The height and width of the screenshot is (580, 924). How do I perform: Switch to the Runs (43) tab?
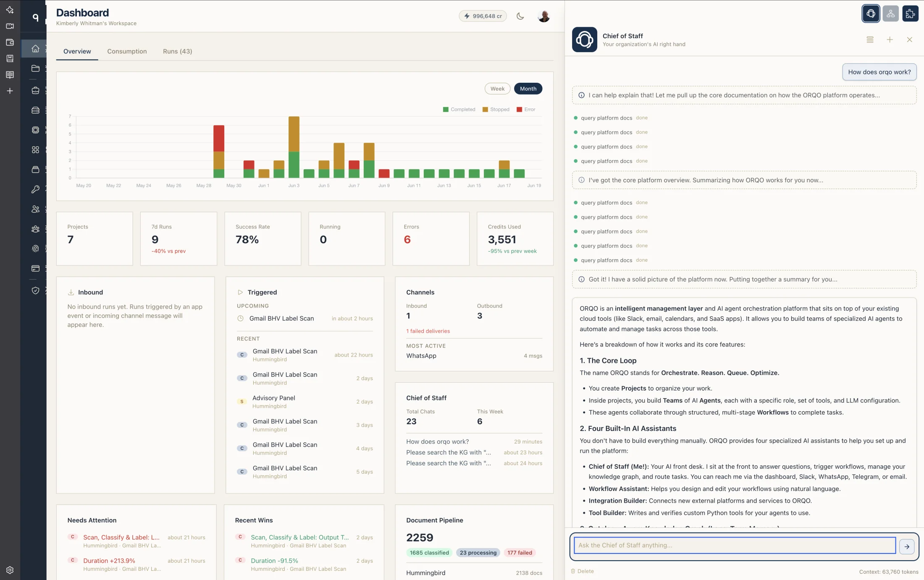coord(177,51)
